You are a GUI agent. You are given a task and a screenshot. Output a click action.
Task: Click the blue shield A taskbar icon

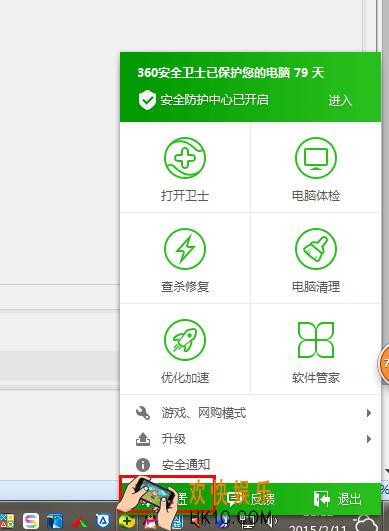coord(103,521)
